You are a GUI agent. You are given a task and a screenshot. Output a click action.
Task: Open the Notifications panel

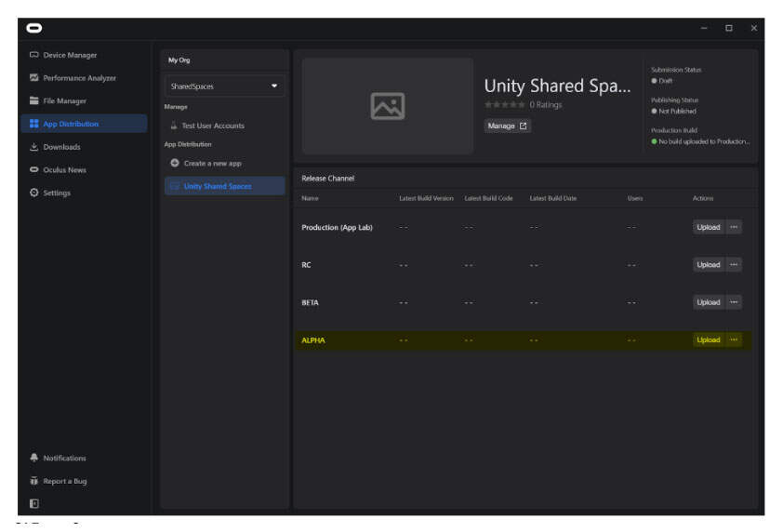64,459
